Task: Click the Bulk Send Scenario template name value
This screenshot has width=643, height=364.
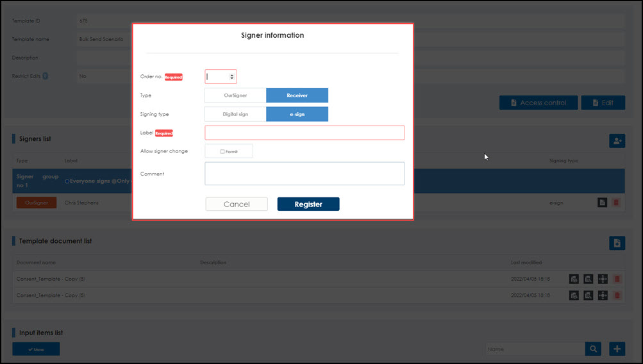Action: [x=101, y=39]
